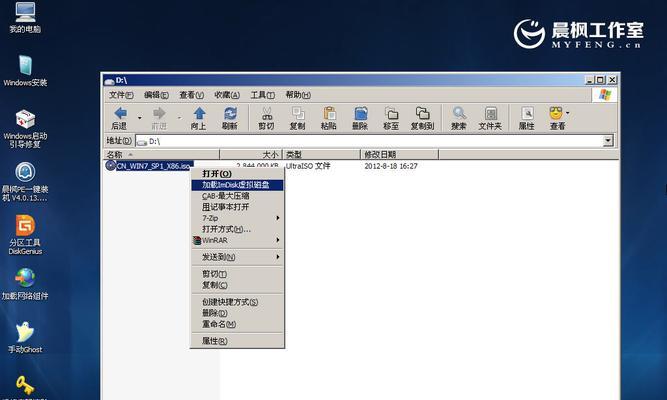Expand the 7-Zip submenu
Screen dimensions: 667x400
click(277, 218)
